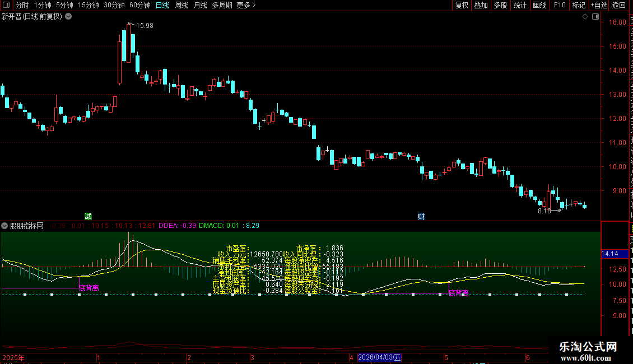
Task: Click month 3 on the timeline
Action: tap(252, 358)
